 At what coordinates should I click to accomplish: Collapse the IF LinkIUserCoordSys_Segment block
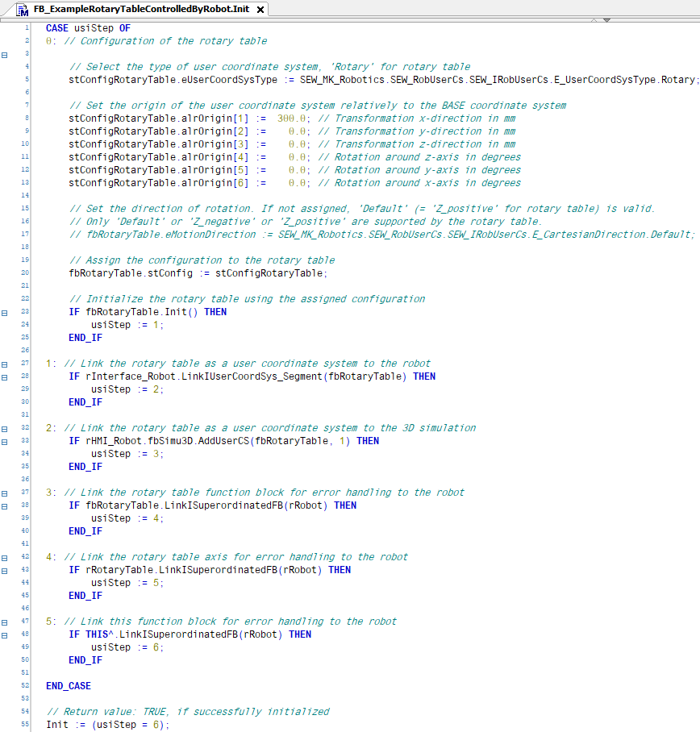click(x=5, y=376)
